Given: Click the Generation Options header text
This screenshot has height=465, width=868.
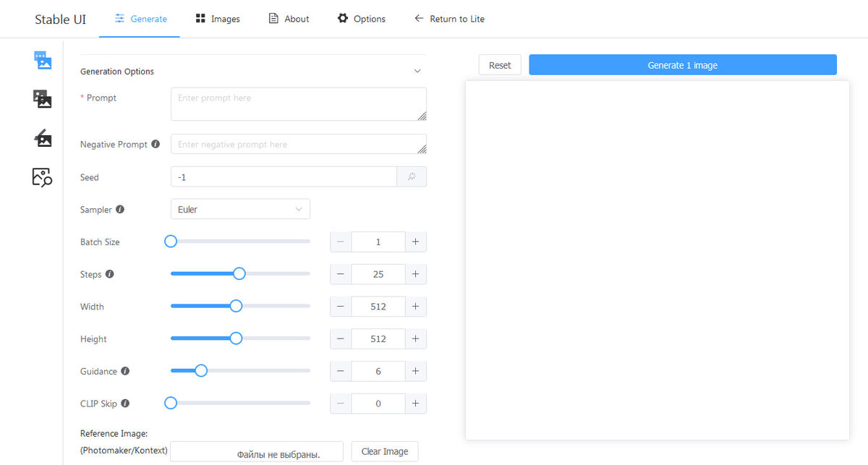Looking at the screenshot, I should (117, 72).
